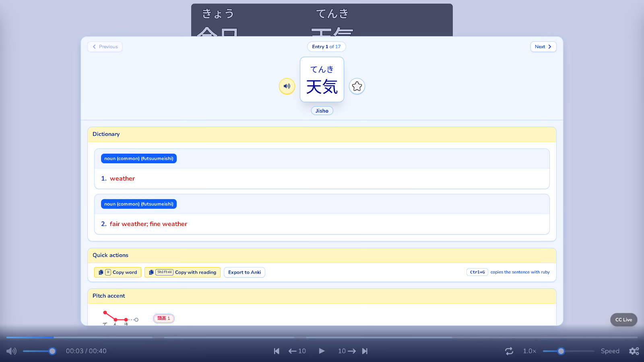
Task: Toggle the loop repeat icon
Action: point(509,351)
